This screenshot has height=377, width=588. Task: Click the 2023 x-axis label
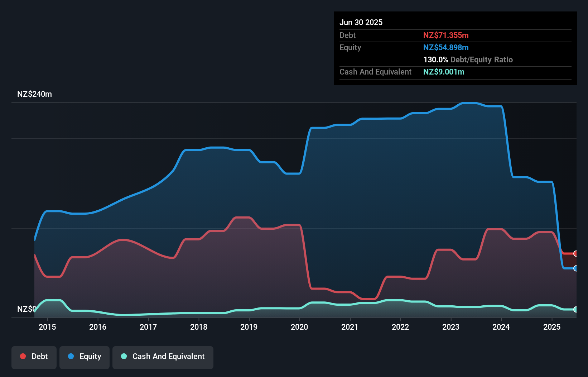(x=451, y=327)
